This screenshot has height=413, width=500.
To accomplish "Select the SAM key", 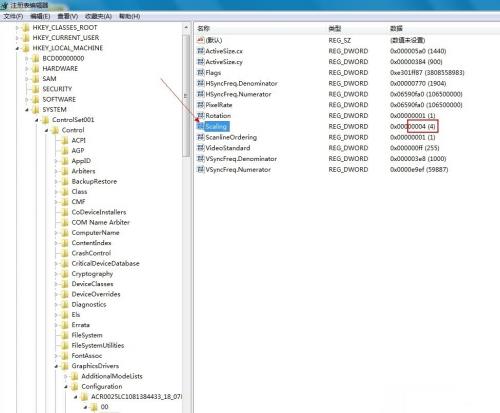I will click(49, 79).
